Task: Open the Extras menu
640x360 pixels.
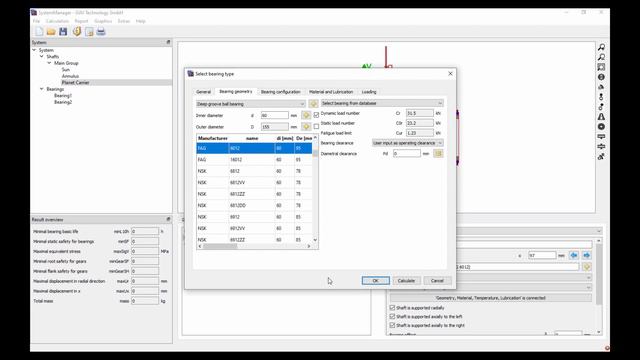Action: (x=124, y=21)
